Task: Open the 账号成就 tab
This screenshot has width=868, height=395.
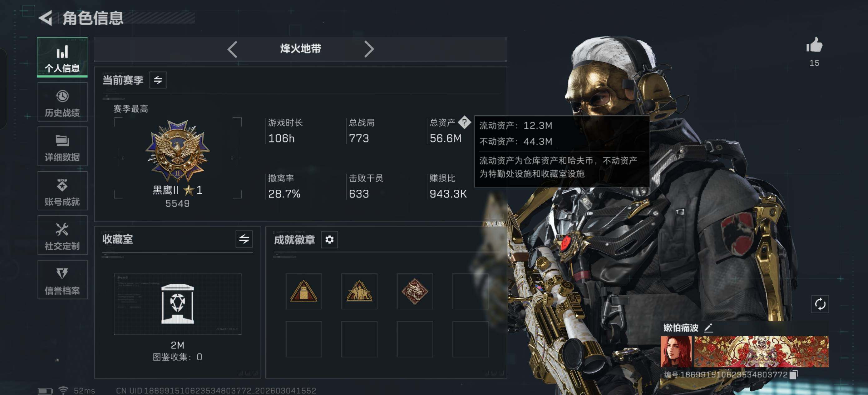Action: click(x=62, y=191)
